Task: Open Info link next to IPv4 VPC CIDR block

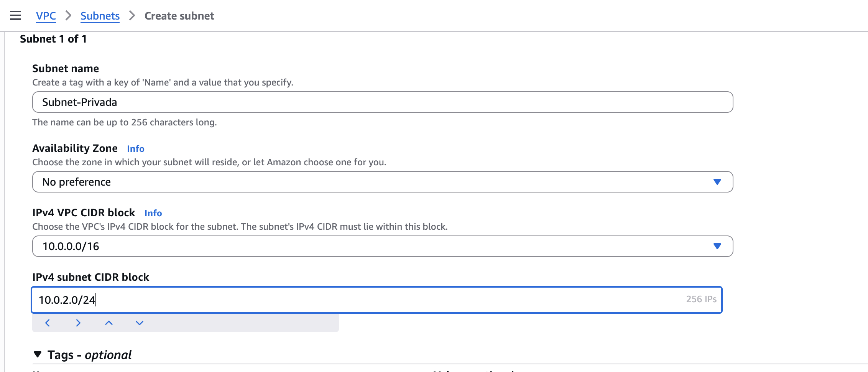Action: coord(153,213)
